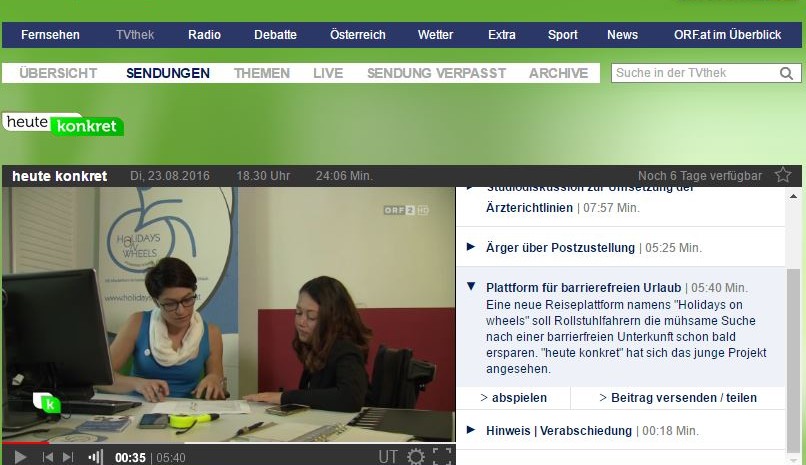This screenshot has height=465, width=806.
Task: Click the segment list scrollbar thumb
Action: (793, 360)
